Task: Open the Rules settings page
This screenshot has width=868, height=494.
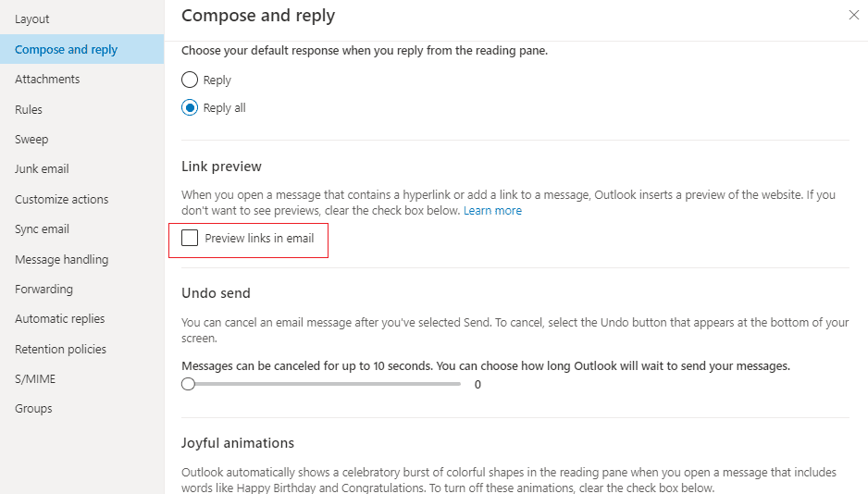Action: 29,110
